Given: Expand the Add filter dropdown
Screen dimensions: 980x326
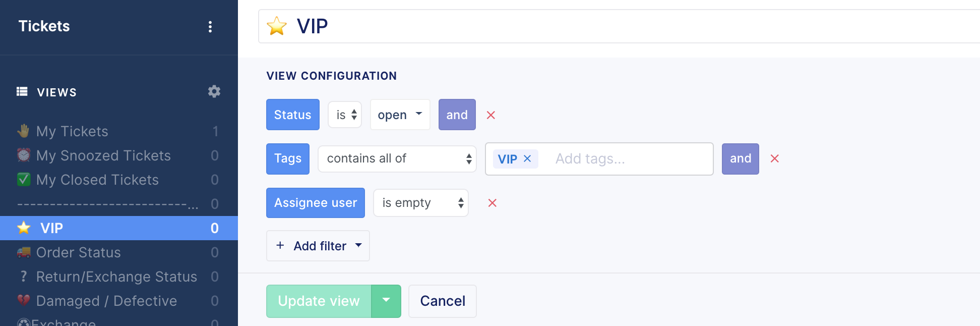Looking at the screenshot, I should (x=318, y=246).
